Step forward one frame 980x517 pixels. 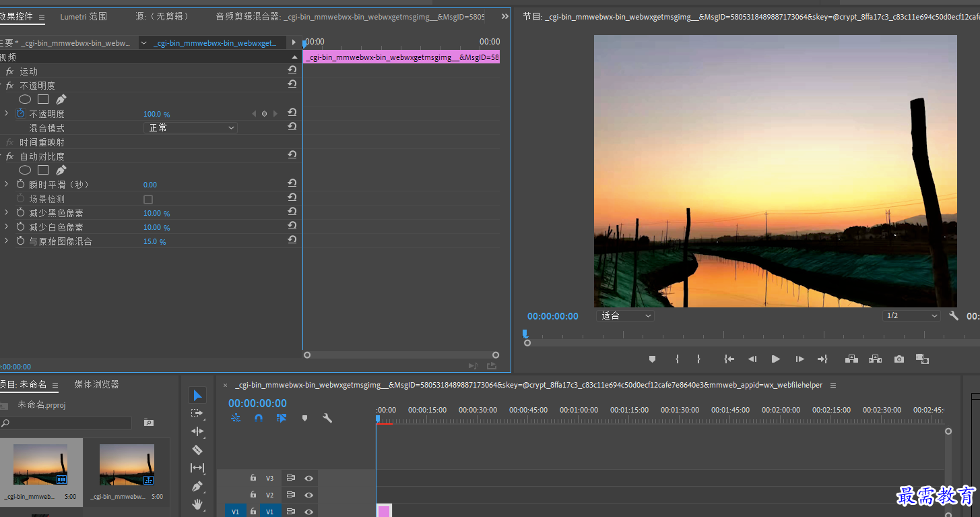click(799, 359)
